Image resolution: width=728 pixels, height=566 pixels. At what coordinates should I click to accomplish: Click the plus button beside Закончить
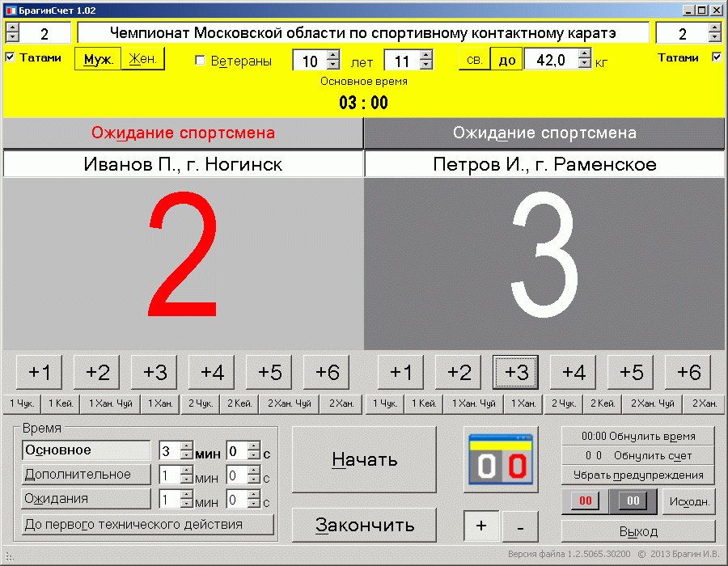(481, 526)
